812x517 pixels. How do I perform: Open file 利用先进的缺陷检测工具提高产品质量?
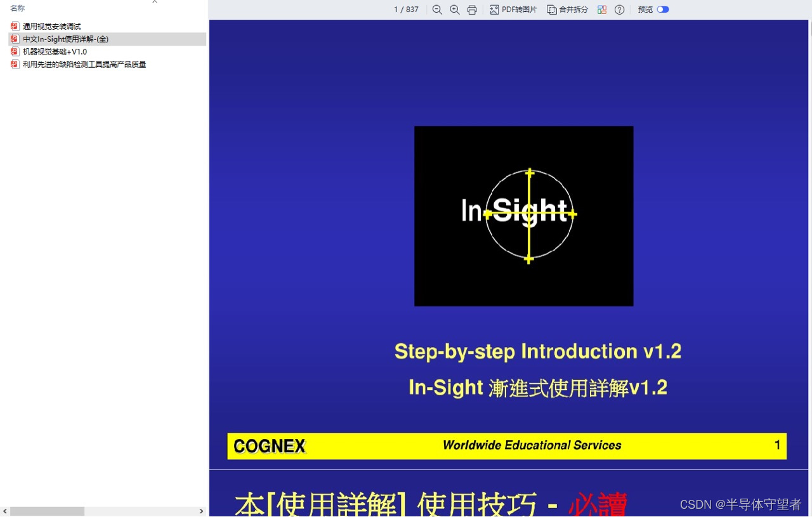pos(84,65)
